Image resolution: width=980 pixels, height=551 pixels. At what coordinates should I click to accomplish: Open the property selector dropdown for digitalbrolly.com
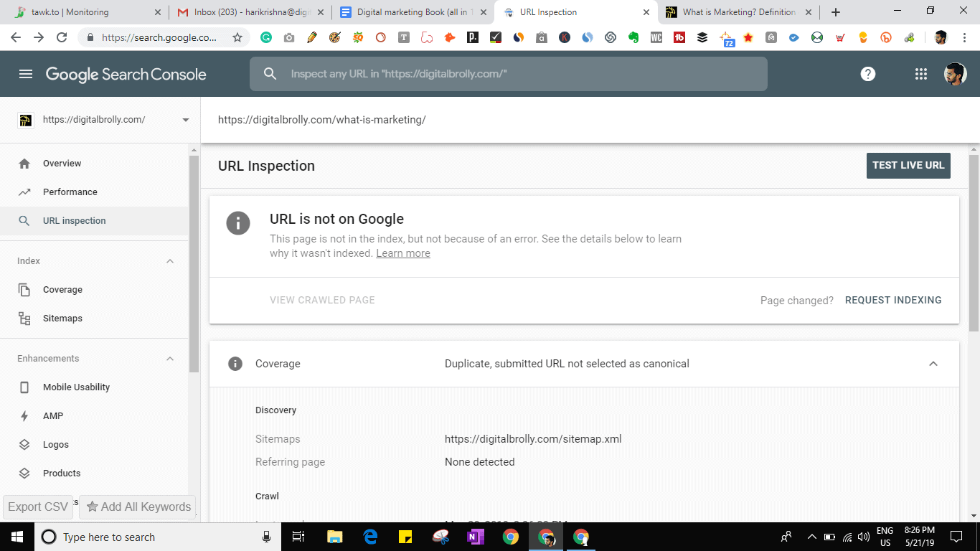point(186,120)
